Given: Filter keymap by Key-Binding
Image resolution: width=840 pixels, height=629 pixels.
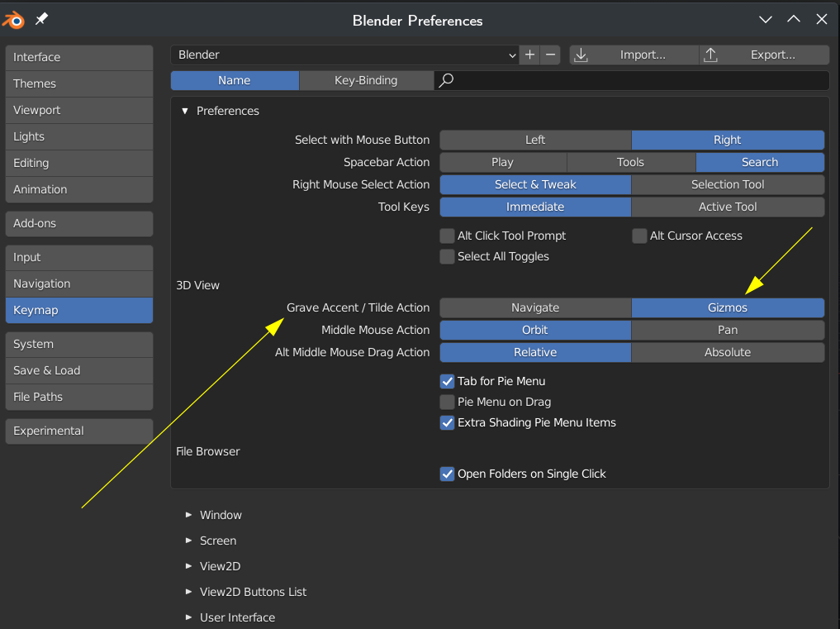Looking at the screenshot, I should (366, 80).
